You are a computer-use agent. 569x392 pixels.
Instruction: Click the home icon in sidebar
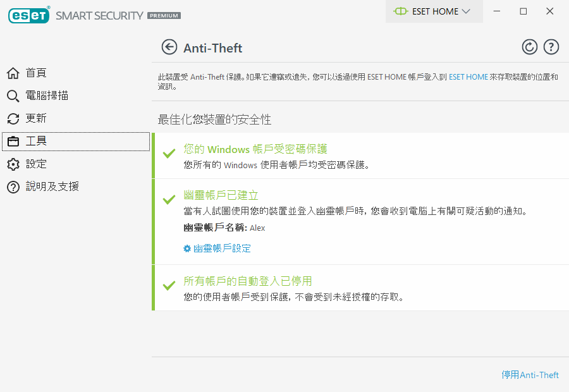pos(13,73)
